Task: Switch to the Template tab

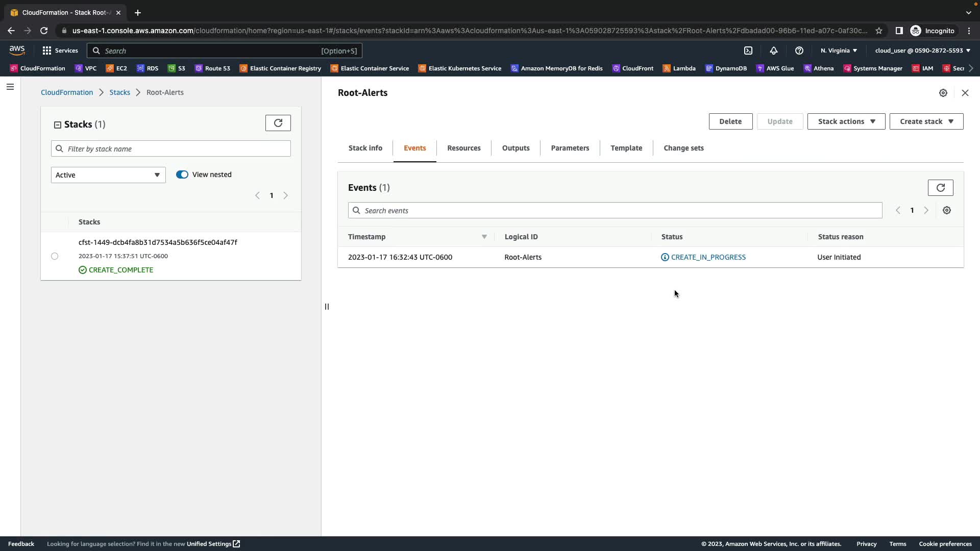Action: point(626,148)
